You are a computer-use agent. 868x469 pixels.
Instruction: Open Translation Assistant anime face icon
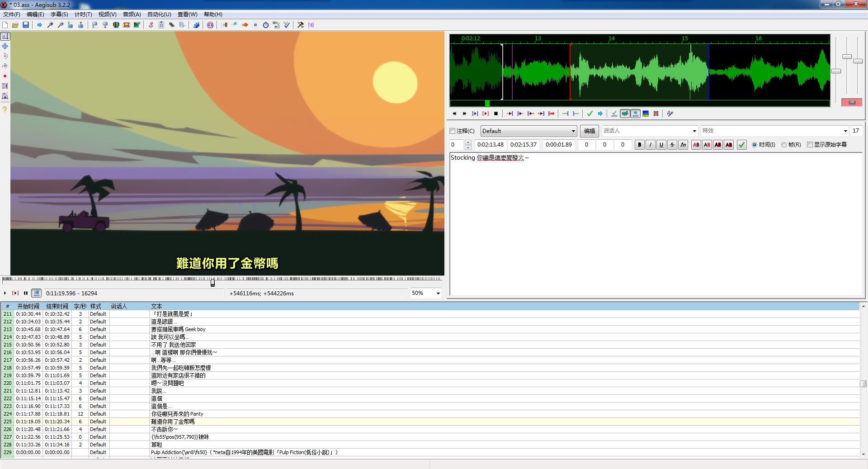point(210,25)
